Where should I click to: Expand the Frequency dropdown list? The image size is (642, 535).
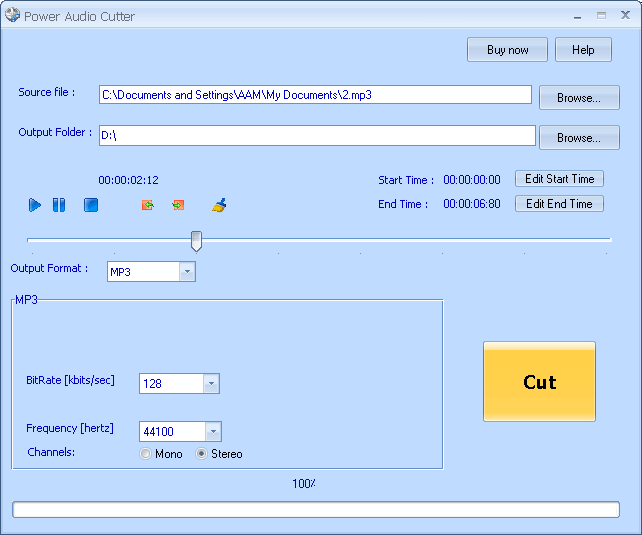(x=213, y=431)
